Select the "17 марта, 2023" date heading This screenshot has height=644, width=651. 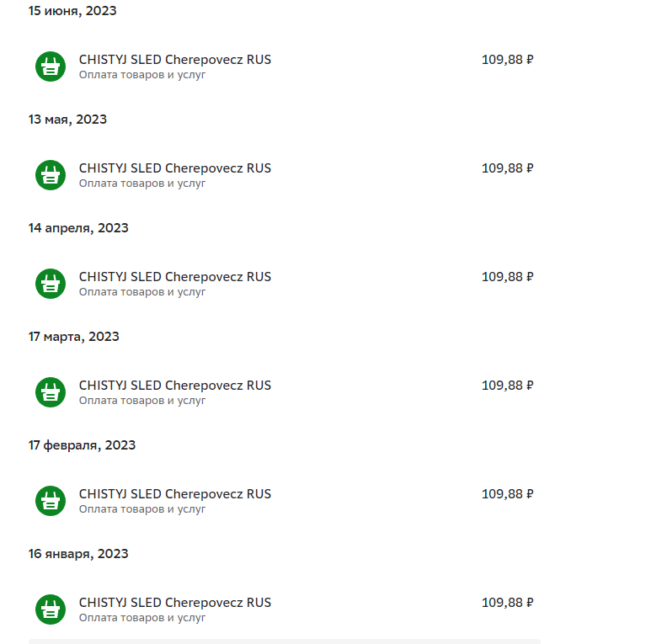tap(74, 337)
